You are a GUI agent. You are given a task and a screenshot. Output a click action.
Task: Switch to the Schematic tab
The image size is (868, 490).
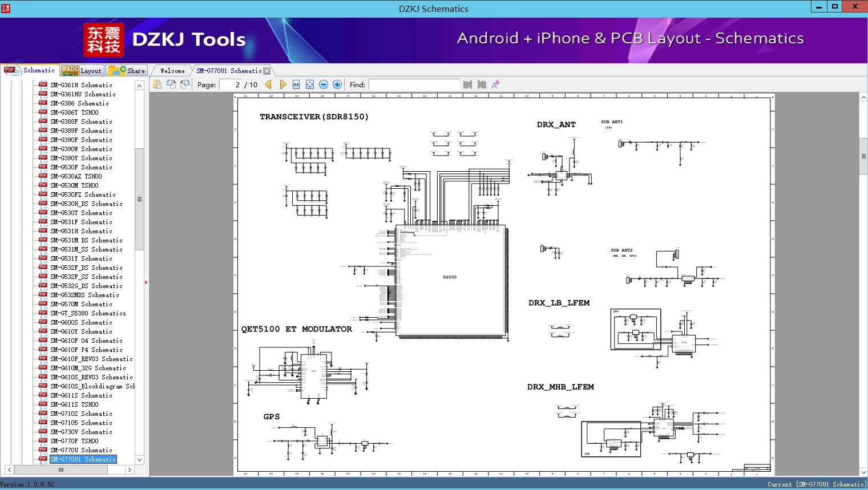(x=30, y=70)
